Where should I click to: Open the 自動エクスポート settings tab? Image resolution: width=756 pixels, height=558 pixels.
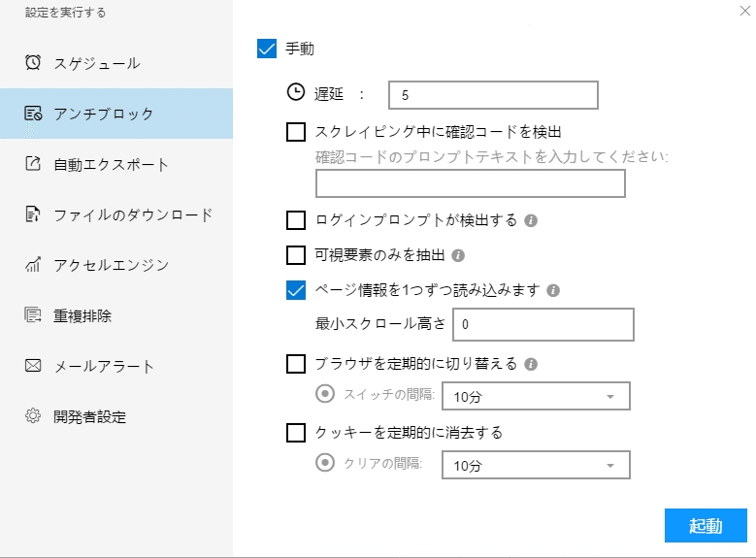[111, 164]
